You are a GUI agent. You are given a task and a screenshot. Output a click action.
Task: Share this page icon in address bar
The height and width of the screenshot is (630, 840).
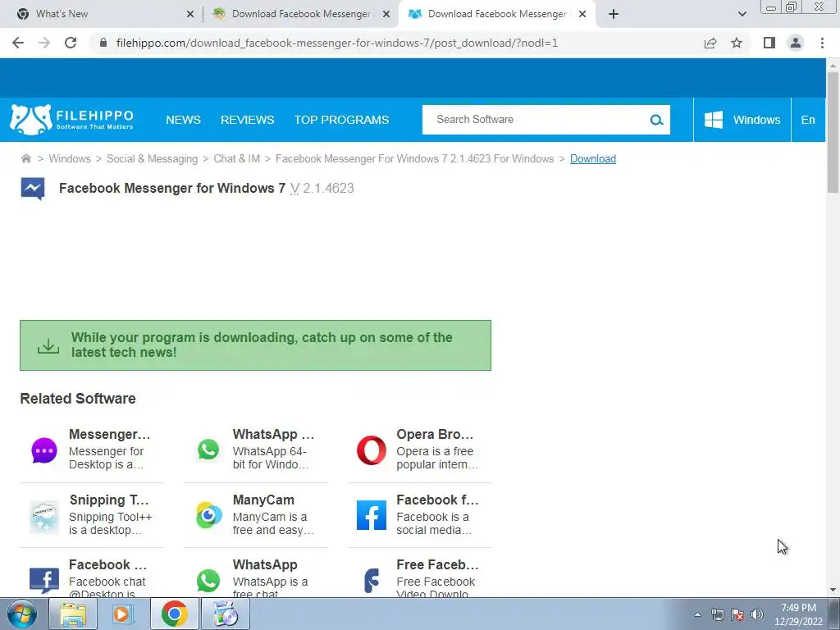click(x=710, y=43)
